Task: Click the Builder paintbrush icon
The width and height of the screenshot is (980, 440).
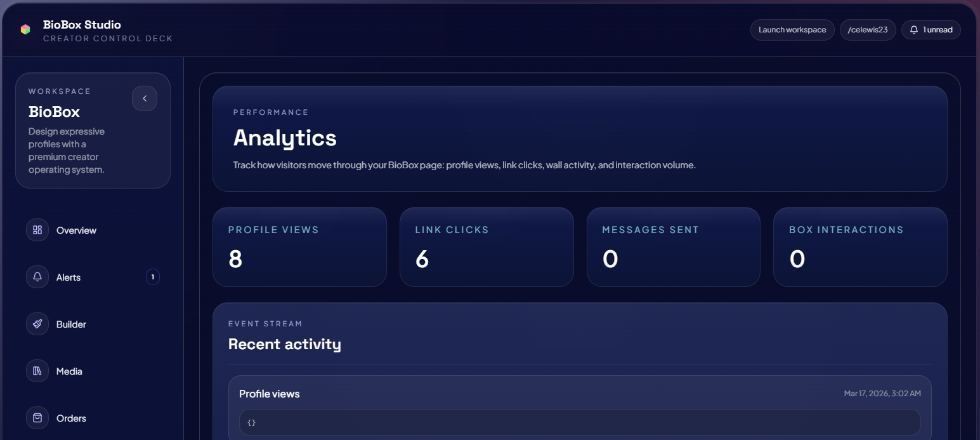Action: [37, 324]
